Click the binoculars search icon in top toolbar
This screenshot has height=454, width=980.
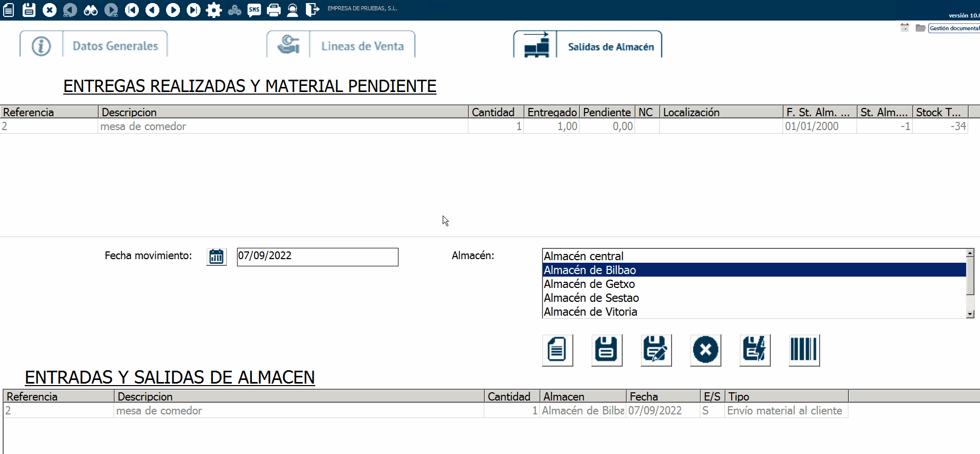90,10
